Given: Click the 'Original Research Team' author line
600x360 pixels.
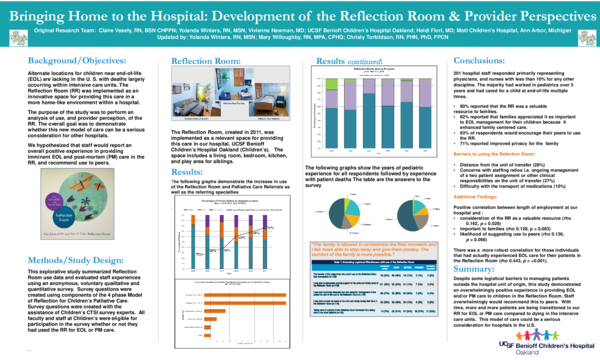Looking at the screenshot, I should click(x=302, y=31).
